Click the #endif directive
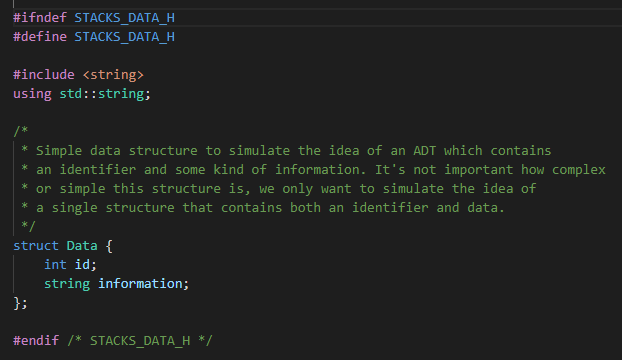This screenshot has width=622, height=360. coord(36,341)
